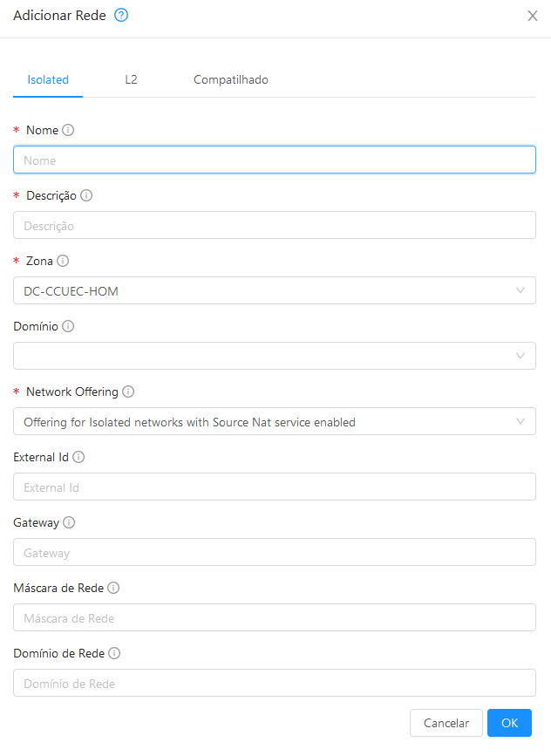Click the Domínio de Rede info icon
551x756 pixels.
point(114,653)
